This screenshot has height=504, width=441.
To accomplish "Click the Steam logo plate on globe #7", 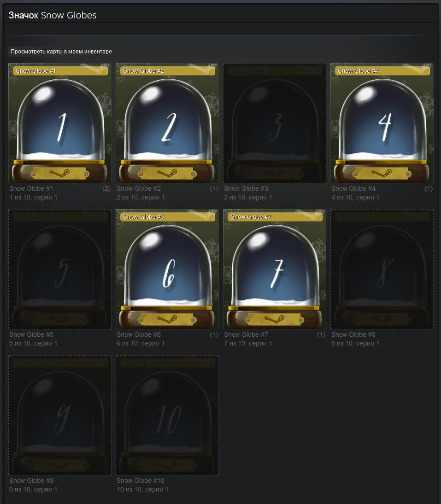I will point(274,320).
